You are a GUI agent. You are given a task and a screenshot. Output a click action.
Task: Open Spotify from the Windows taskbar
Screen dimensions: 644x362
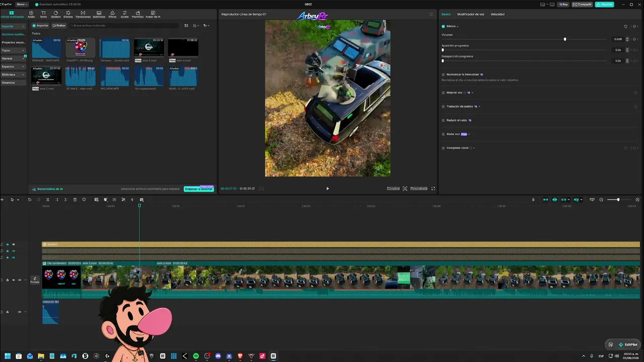pyautogui.click(x=196, y=356)
